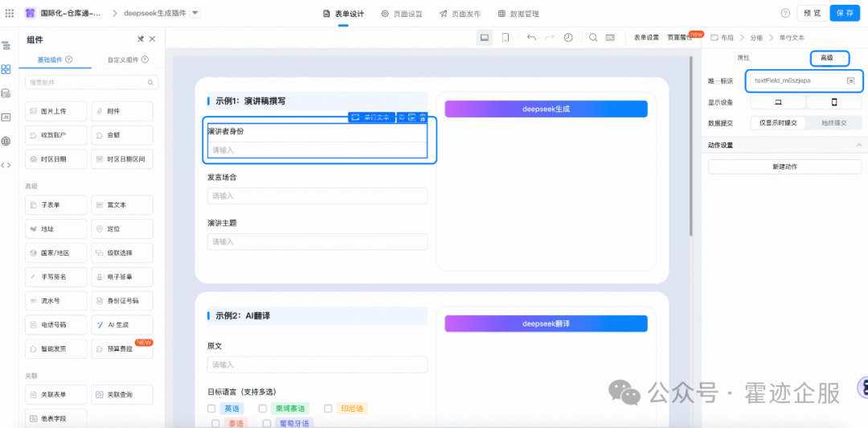Select 仅显示时提交 for 数据提交
868x428 pixels.
[x=778, y=123]
